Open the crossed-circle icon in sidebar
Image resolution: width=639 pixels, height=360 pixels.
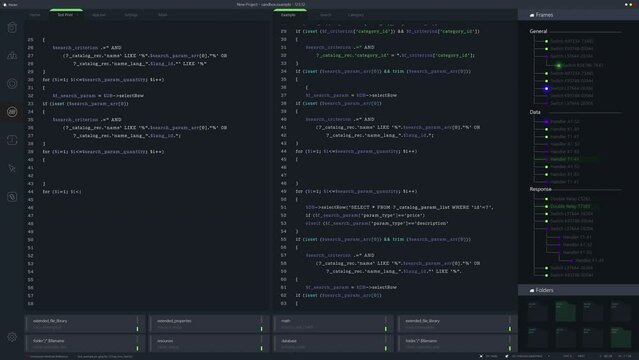pyautogui.click(x=12, y=197)
